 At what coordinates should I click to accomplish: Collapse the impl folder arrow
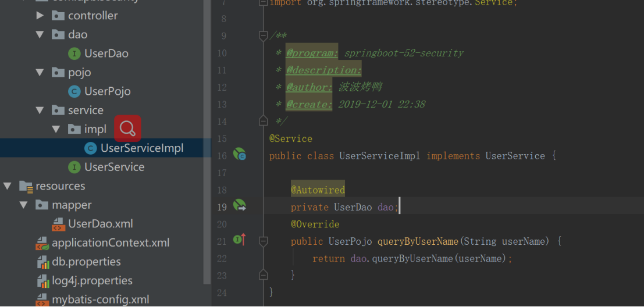pyautogui.click(x=56, y=129)
